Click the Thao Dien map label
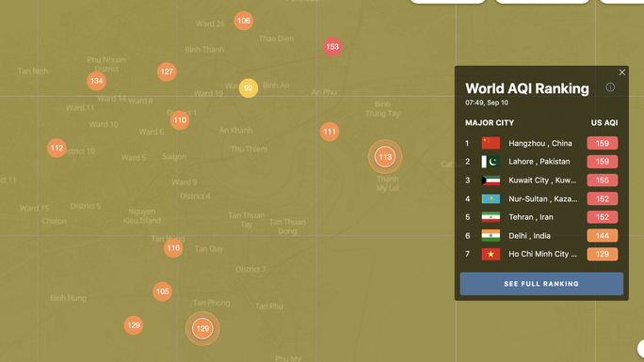 click(x=276, y=39)
